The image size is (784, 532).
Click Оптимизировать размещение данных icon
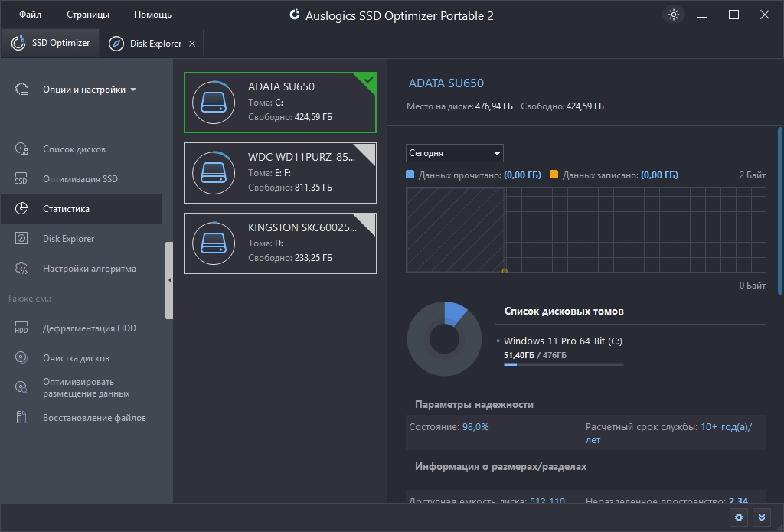(21, 387)
